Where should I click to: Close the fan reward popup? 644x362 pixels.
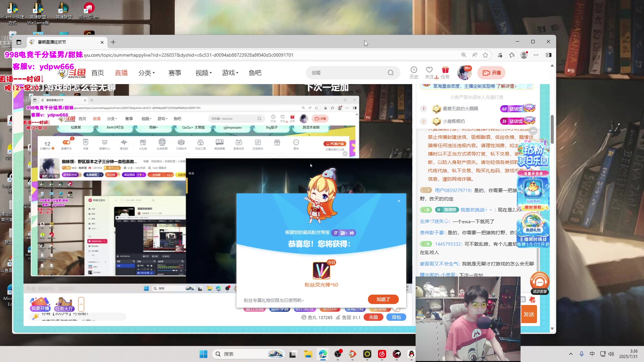(x=399, y=201)
